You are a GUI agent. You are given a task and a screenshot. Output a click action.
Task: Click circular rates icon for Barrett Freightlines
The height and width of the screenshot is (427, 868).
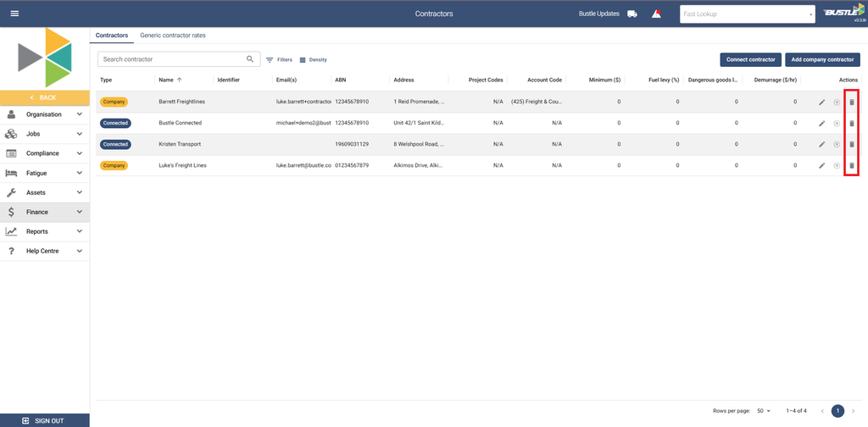point(837,102)
